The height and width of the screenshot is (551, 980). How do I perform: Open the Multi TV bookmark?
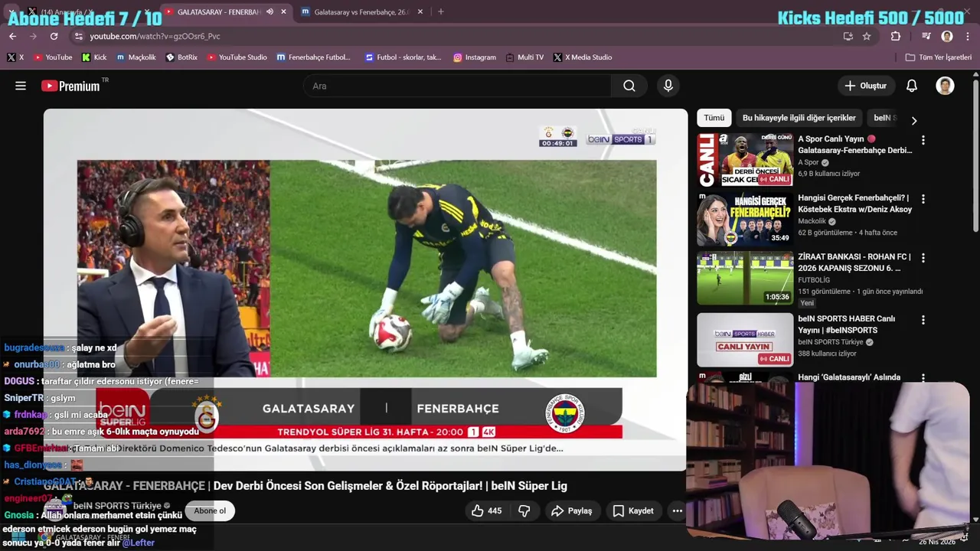pyautogui.click(x=525, y=57)
